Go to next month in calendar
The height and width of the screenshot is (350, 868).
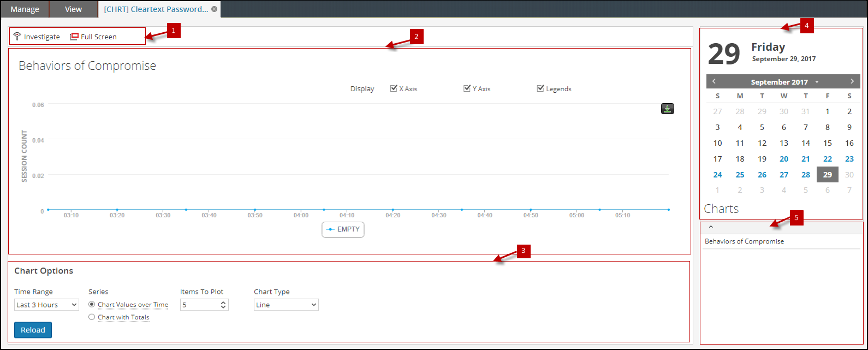[x=852, y=81]
